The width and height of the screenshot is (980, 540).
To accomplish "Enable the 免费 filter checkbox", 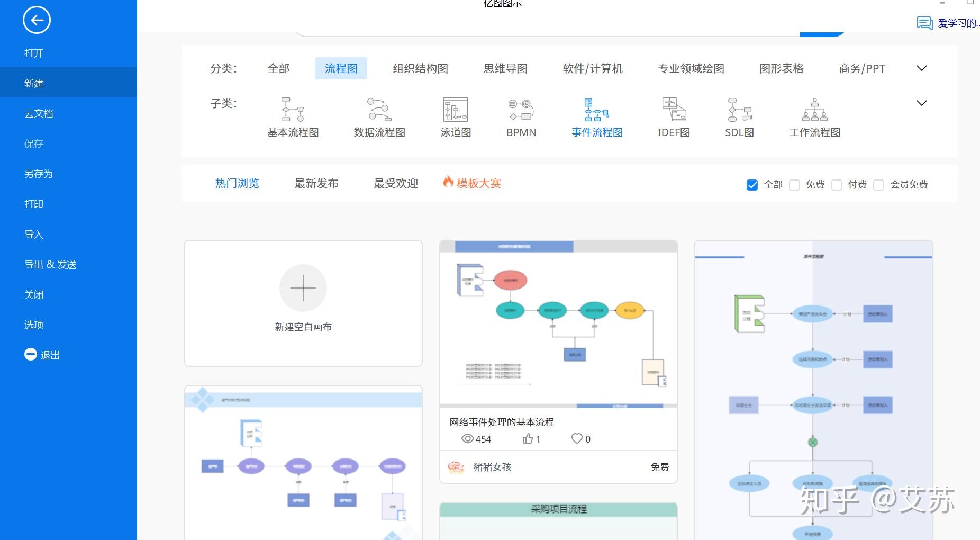I will pyautogui.click(x=795, y=185).
